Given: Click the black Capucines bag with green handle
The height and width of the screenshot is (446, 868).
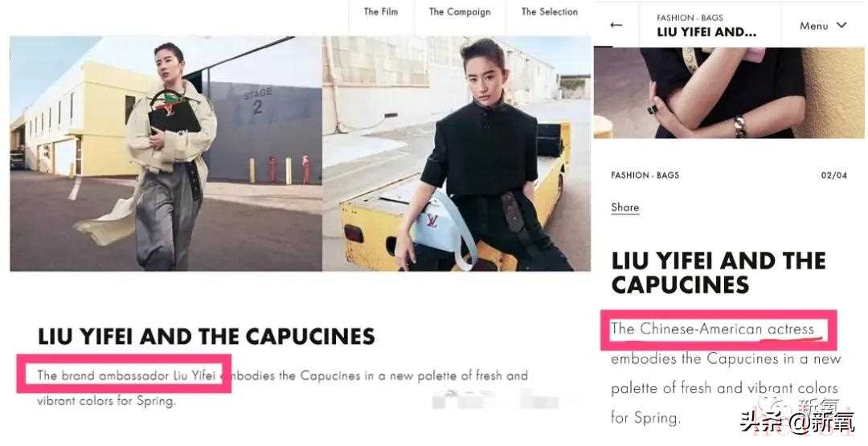Looking at the screenshot, I should point(174,113).
